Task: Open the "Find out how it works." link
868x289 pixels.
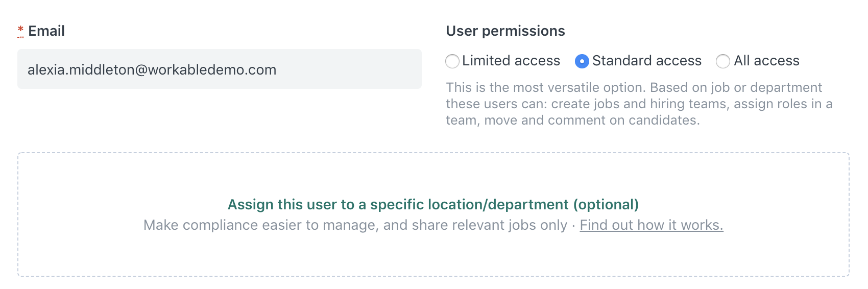Action: [652, 225]
